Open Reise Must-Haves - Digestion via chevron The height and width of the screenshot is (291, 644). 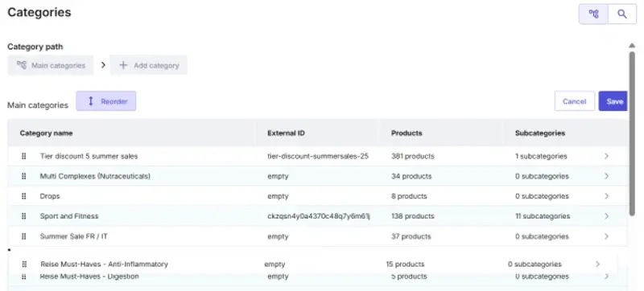tap(607, 277)
